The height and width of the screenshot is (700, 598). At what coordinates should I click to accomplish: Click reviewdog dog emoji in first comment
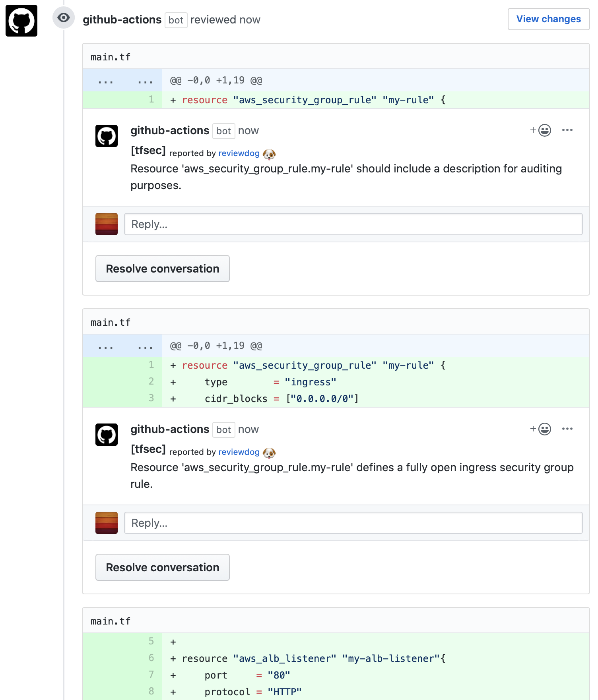click(269, 154)
